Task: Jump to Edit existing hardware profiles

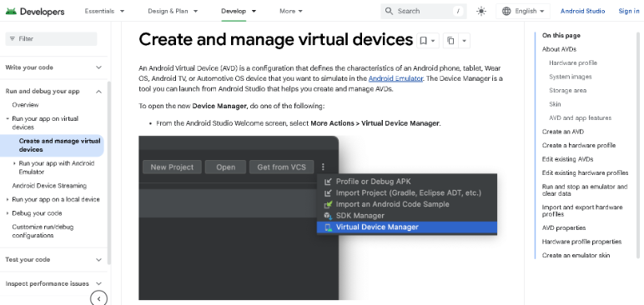Action: click(x=585, y=172)
